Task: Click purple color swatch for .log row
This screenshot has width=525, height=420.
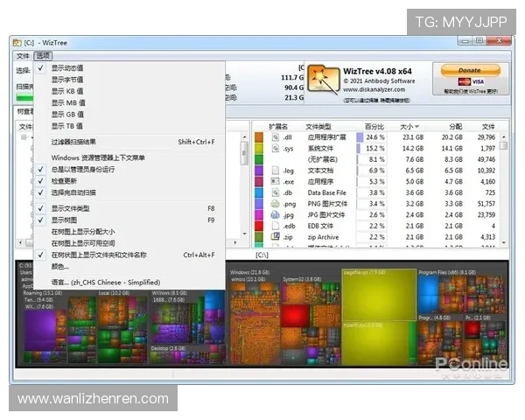Action: 259,171
